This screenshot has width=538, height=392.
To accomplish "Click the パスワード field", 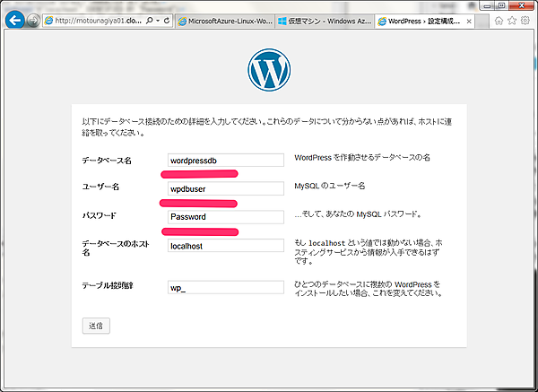I will point(226,217).
